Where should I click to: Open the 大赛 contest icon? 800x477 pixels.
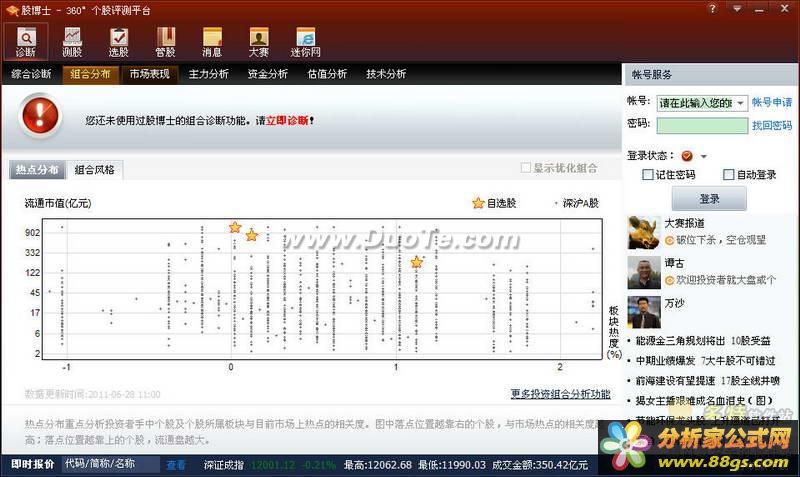pyautogui.click(x=259, y=41)
